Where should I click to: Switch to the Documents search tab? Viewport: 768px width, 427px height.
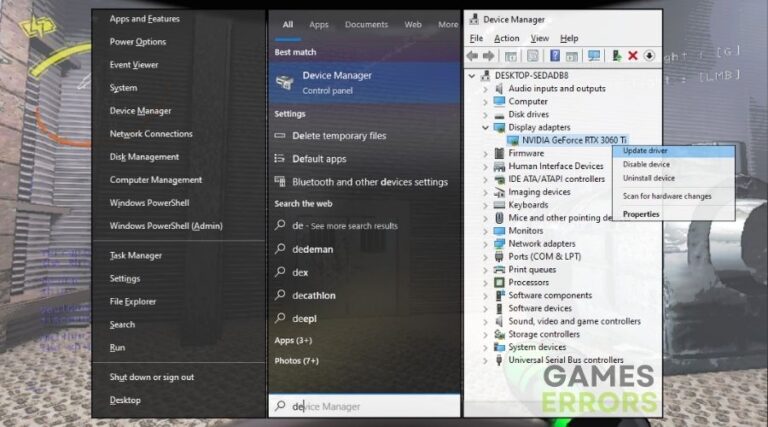pos(366,24)
